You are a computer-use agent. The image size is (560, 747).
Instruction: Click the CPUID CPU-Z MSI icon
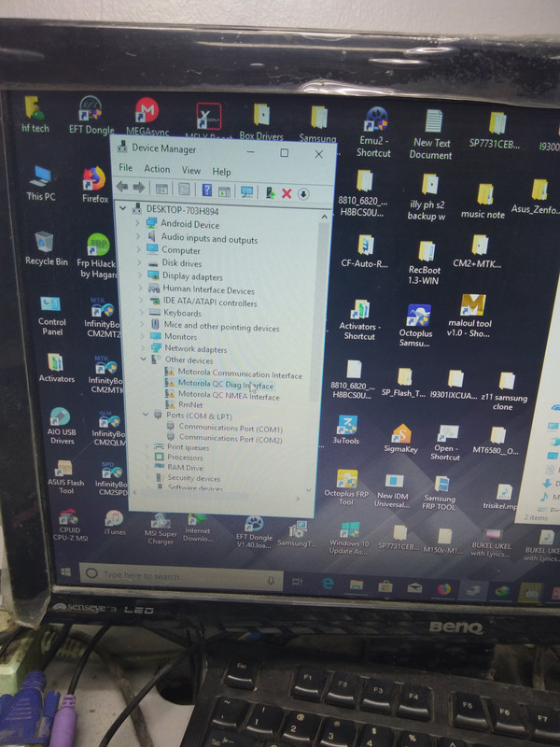(x=69, y=526)
